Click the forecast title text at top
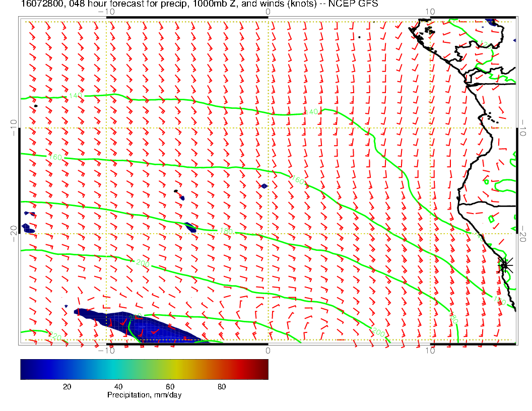The width and height of the screenshot is (532, 411). click(199, 4)
